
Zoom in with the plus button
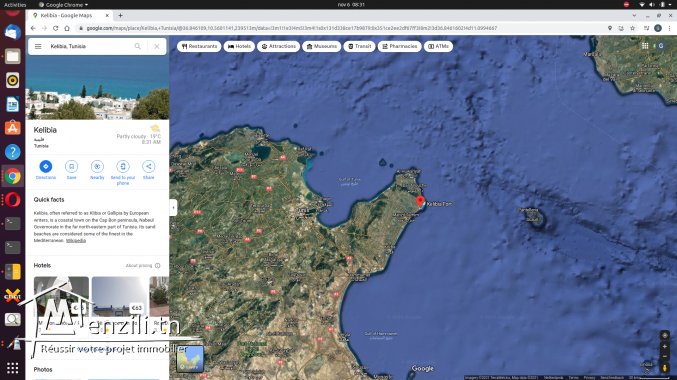[665, 346]
